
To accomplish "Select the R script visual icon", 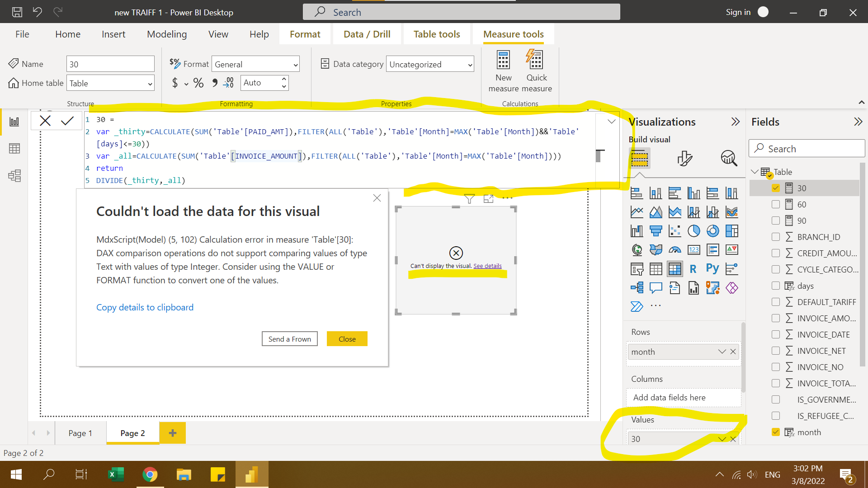I will click(x=693, y=269).
